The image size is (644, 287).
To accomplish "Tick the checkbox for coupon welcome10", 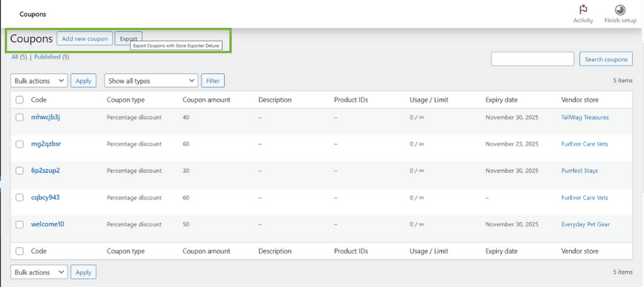I will coord(20,224).
